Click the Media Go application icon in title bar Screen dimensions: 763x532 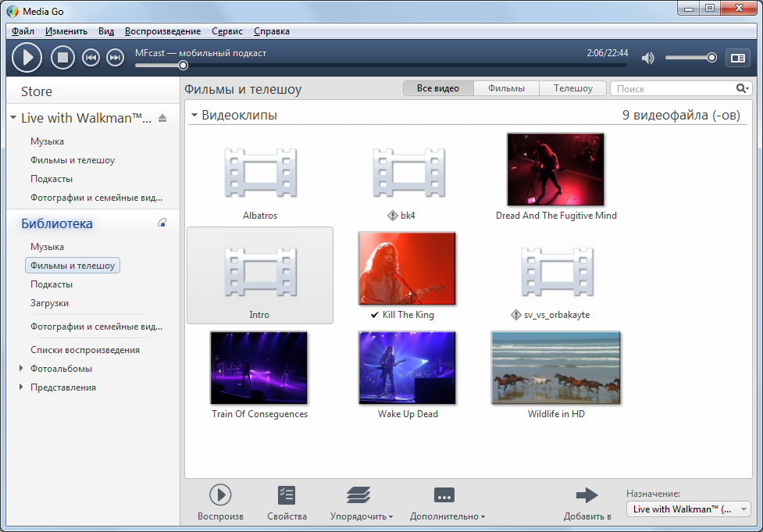click(x=12, y=11)
